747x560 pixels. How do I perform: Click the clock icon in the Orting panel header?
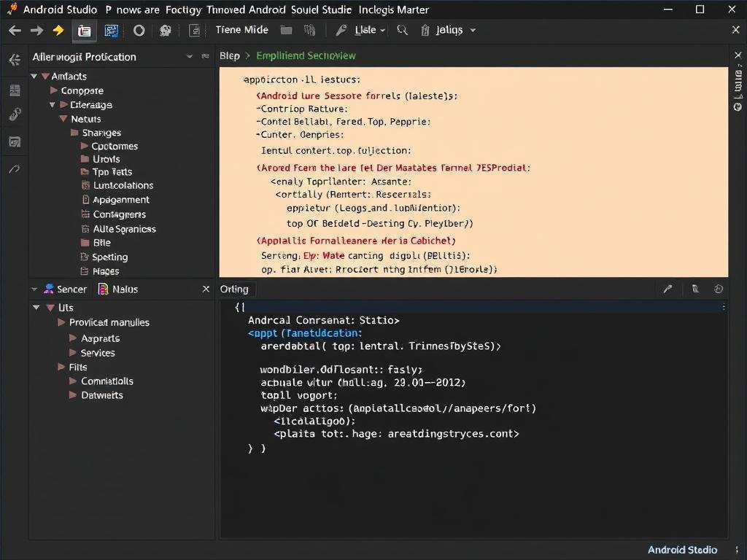pos(719,289)
